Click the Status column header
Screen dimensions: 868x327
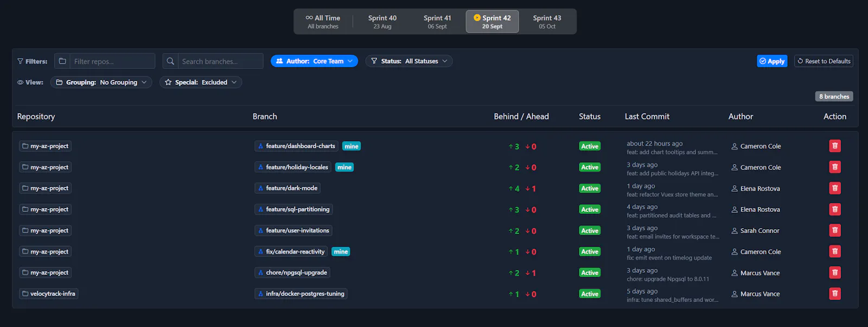tap(590, 116)
